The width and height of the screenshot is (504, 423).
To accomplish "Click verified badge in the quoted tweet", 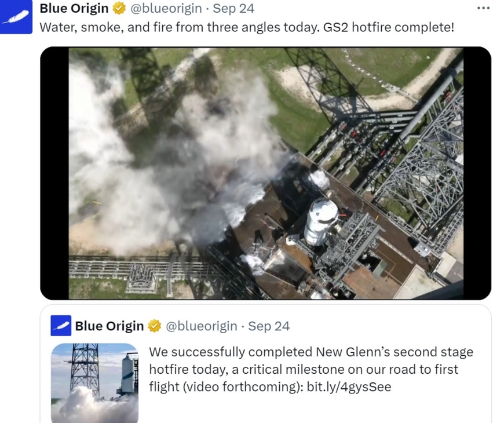I will tap(154, 326).
